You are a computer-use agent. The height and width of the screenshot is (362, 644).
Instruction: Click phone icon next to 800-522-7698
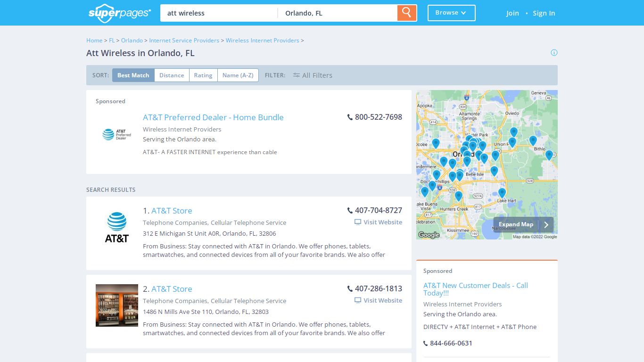(350, 117)
